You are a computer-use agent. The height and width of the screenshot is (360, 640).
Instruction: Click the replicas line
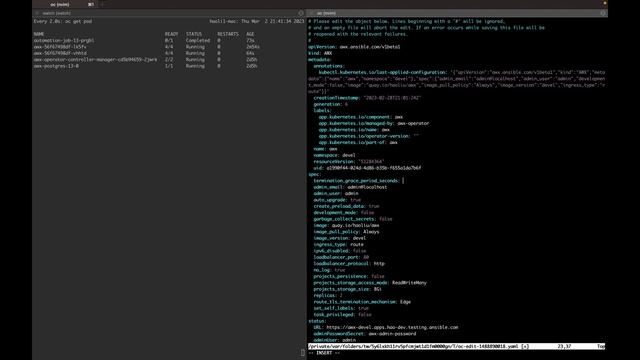(x=328, y=295)
